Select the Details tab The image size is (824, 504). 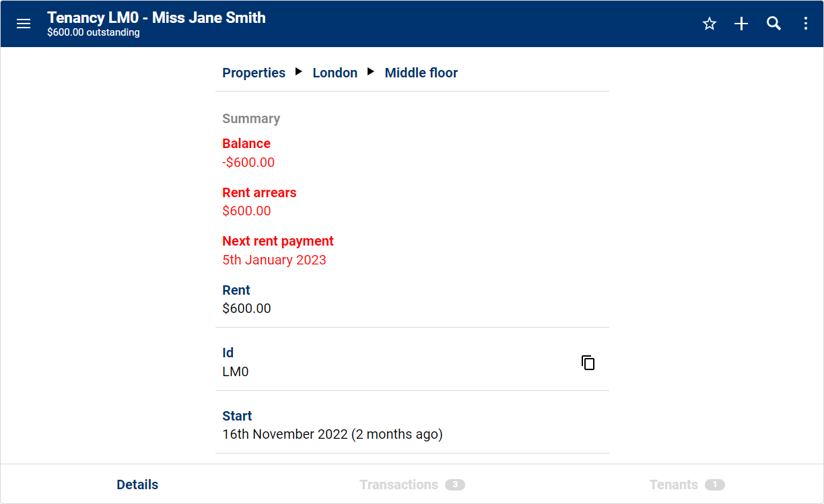point(137,484)
